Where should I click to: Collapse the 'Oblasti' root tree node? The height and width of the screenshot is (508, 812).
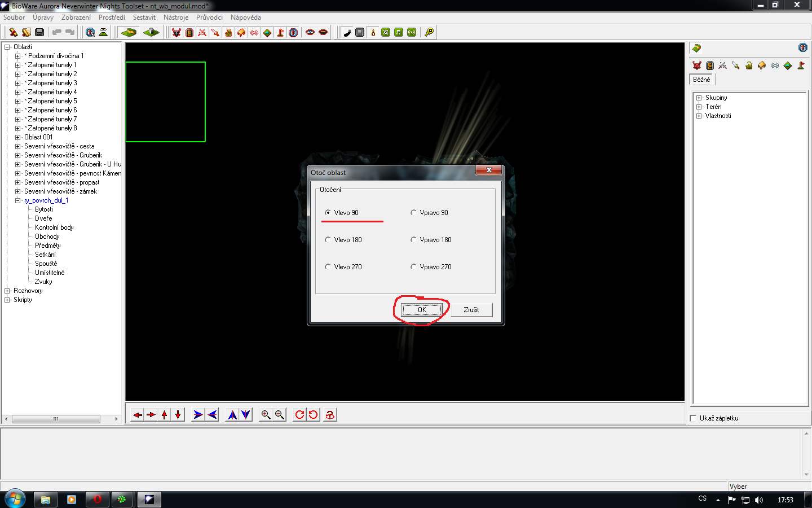(7, 47)
